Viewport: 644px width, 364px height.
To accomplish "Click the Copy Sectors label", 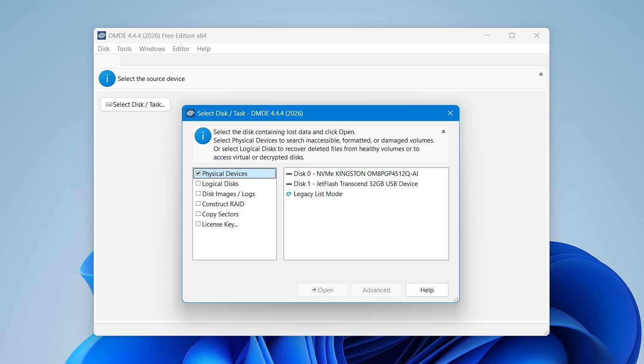I will point(220,214).
